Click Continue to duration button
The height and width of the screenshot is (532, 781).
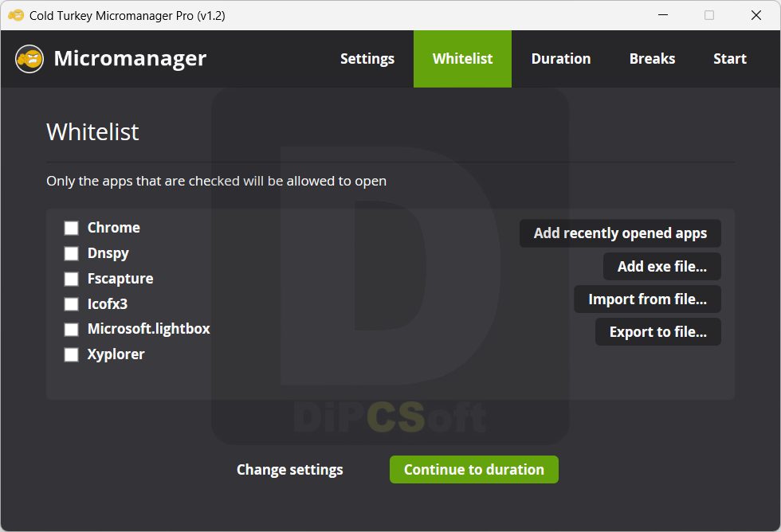click(473, 470)
